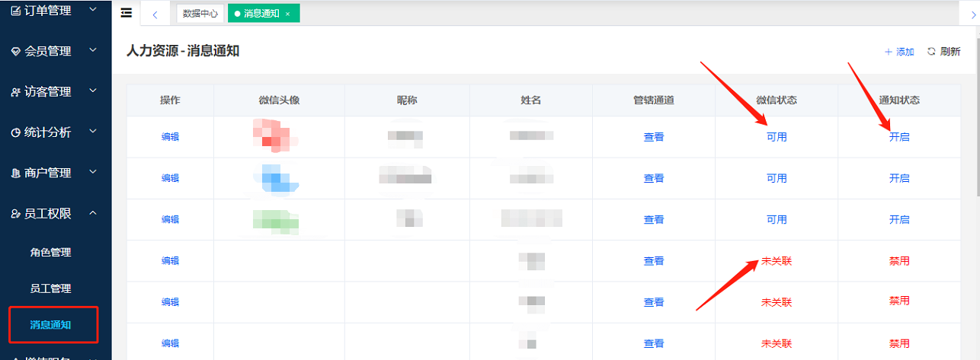Click 查看 in the second table row
The width and height of the screenshot is (980, 360).
[x=653, y=178]
